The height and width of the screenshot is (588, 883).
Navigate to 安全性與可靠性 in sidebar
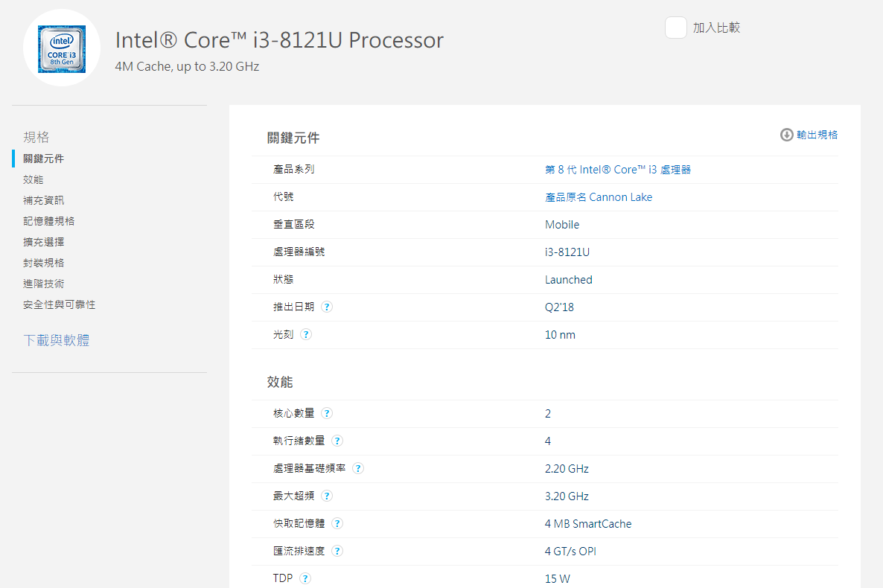click(x=59, y=304)
